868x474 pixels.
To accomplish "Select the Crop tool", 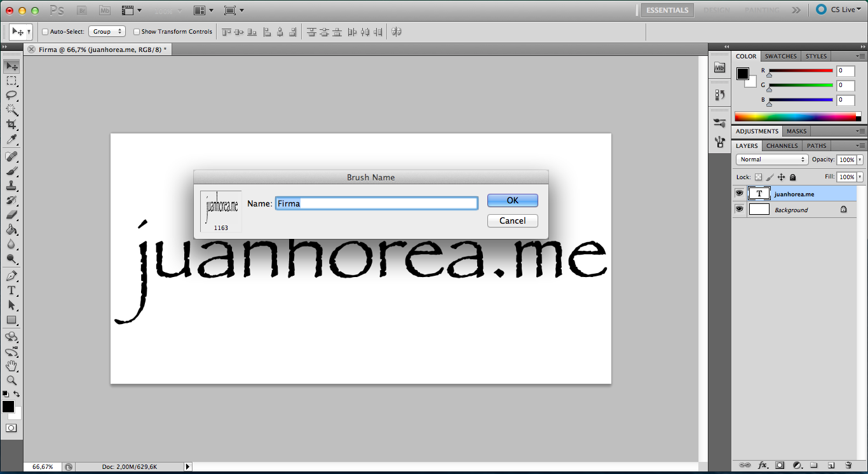I will click(11, 125).
